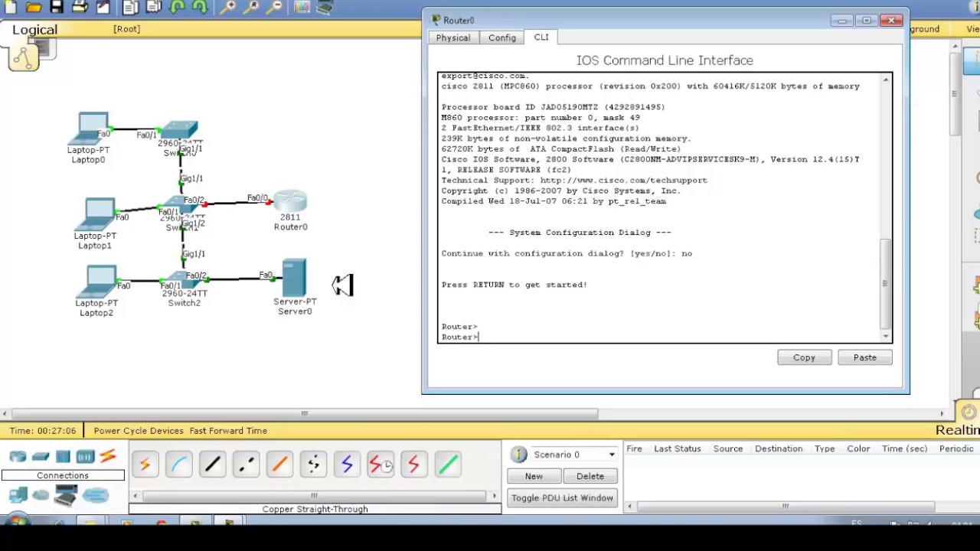Click the workspace horizontal scrollbar
The width and height of the screenshot is (980, 551).
click(x=304, y=414)
